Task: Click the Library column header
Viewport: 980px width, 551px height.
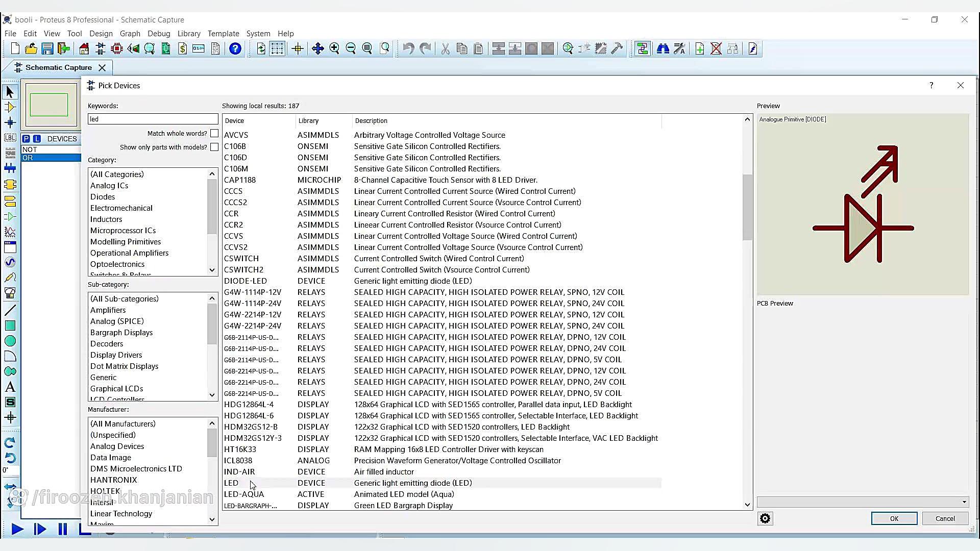Action: pyautogui.click(x=324, y=121)
